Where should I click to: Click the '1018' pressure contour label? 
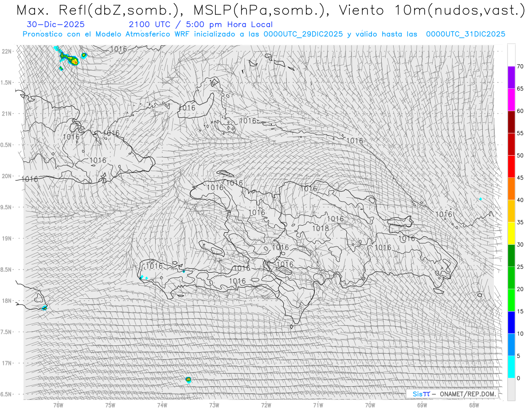[321, 228]
